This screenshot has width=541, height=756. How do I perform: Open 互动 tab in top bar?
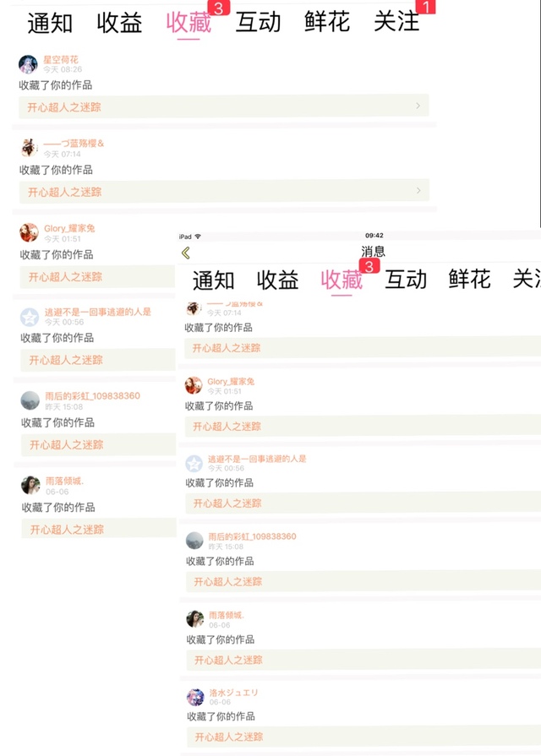pos(258,22)
